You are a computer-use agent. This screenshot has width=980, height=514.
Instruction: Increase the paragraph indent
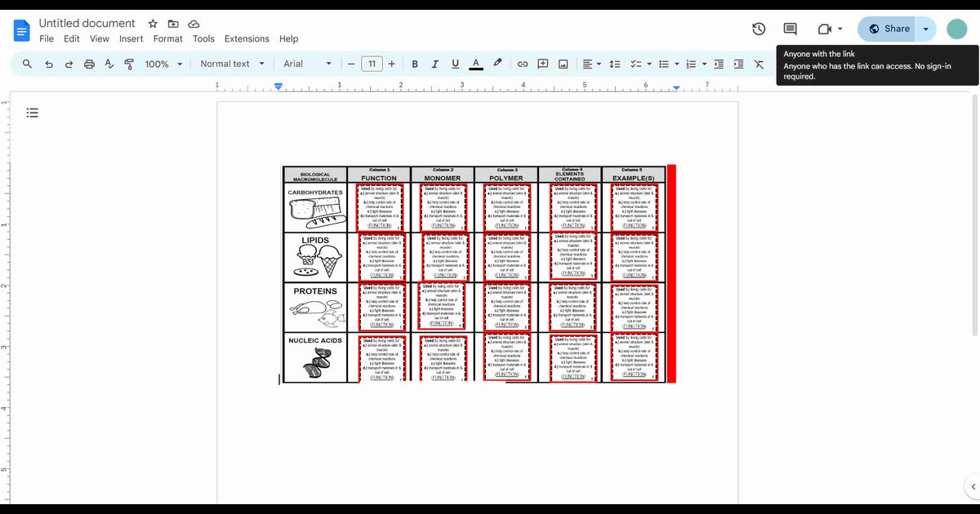(739, 64)
